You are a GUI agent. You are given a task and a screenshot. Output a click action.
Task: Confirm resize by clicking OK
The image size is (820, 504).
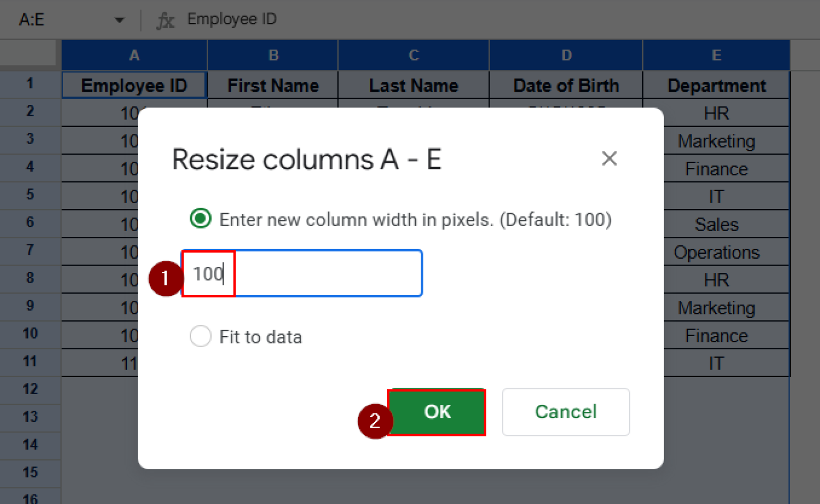(437, 412)
